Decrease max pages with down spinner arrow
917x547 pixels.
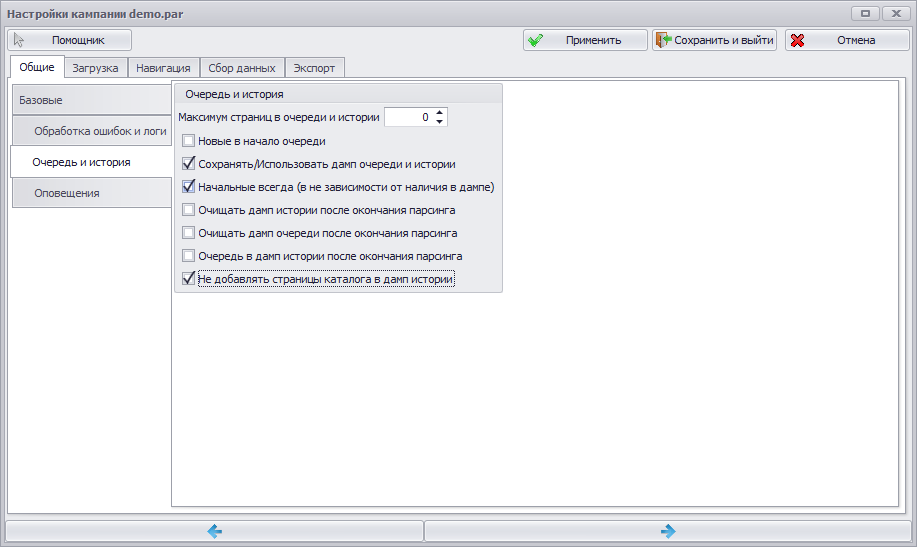[x=440, y=122]
